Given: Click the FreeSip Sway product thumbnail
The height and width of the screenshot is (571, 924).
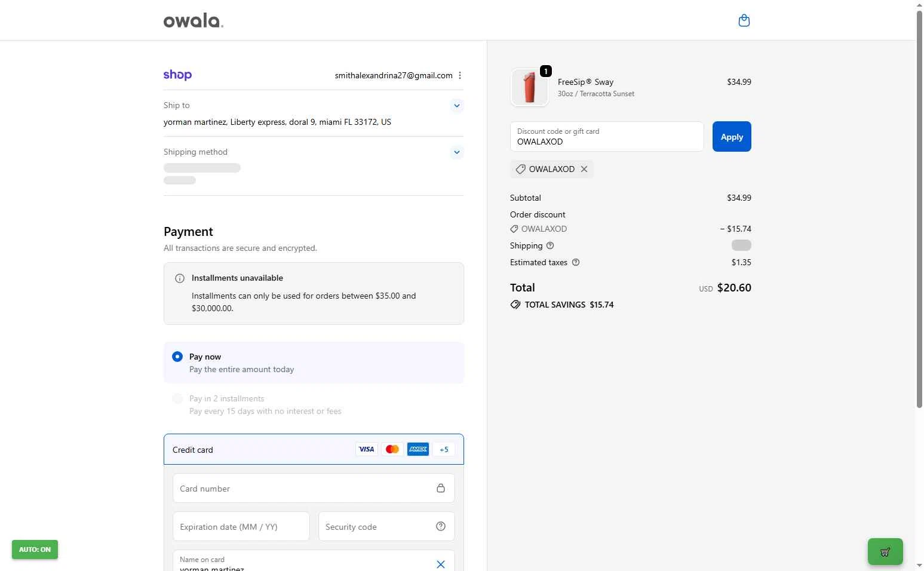Looking at the screenshot, I should (x=530, y=87).
